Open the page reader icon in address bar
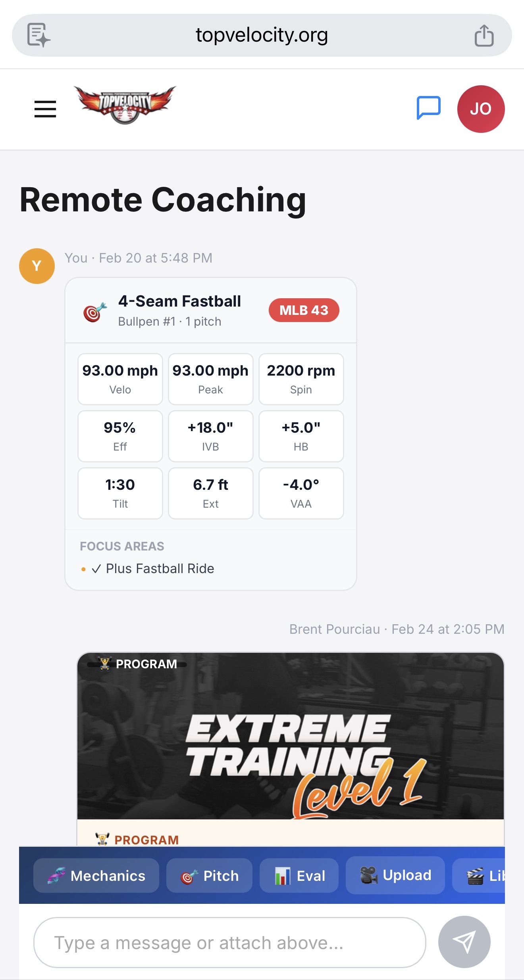The height and width of the screenshot is (980, 524). [x=39, y=35]
